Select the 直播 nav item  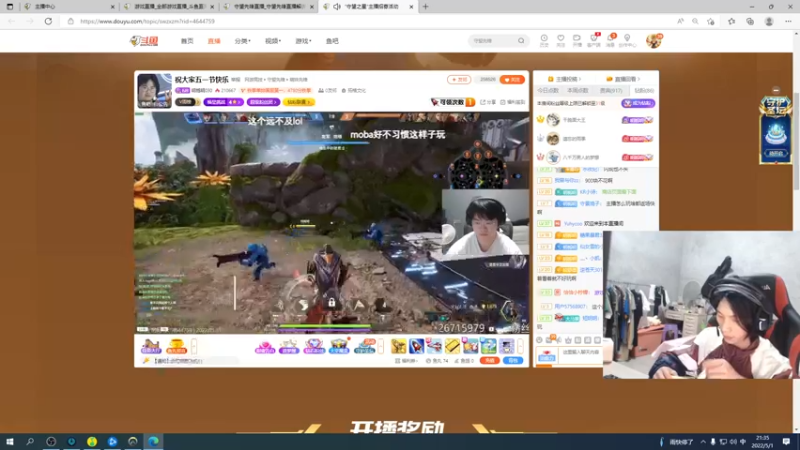214,41
